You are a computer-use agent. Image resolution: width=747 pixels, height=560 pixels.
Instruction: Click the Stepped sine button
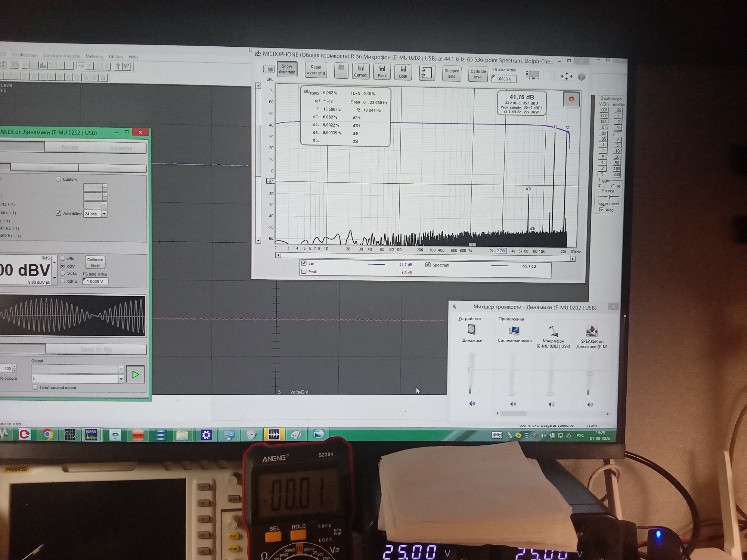pyautogui.click(x=452, y=74)
